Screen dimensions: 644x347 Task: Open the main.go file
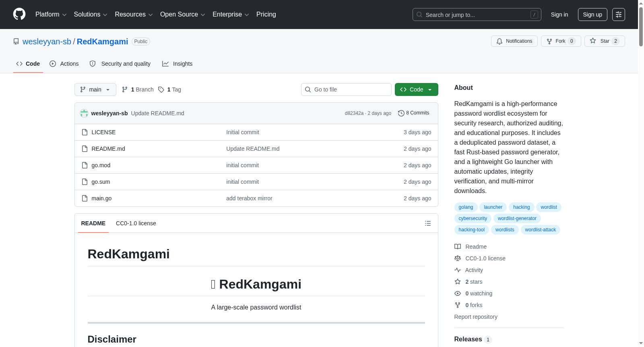click(101, 198)
